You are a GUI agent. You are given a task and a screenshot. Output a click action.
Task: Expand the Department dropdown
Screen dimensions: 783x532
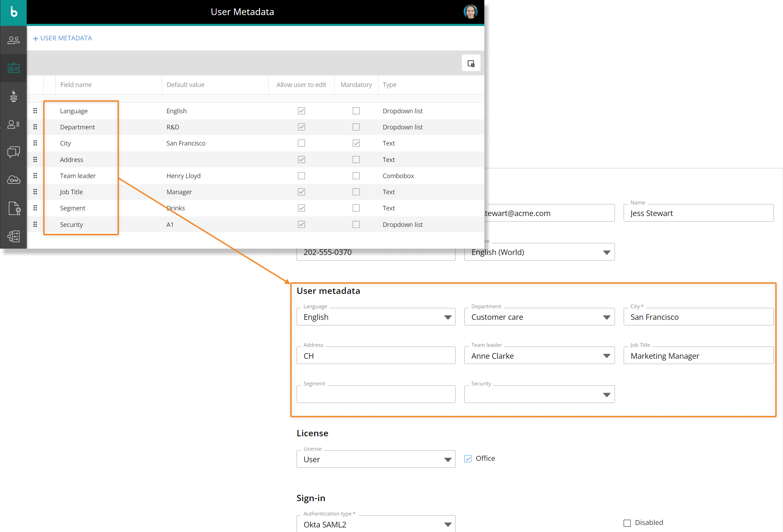pos(606,317)
